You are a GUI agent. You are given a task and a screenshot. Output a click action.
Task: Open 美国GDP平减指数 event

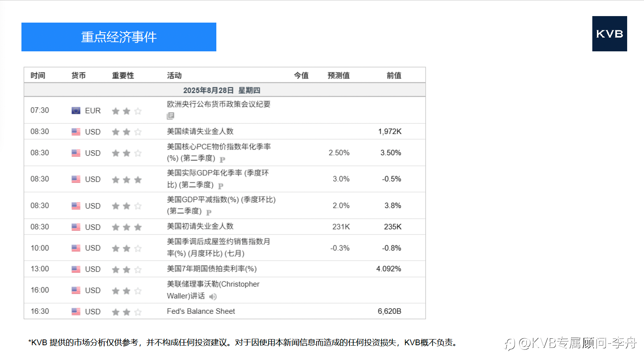pos(221,205)
